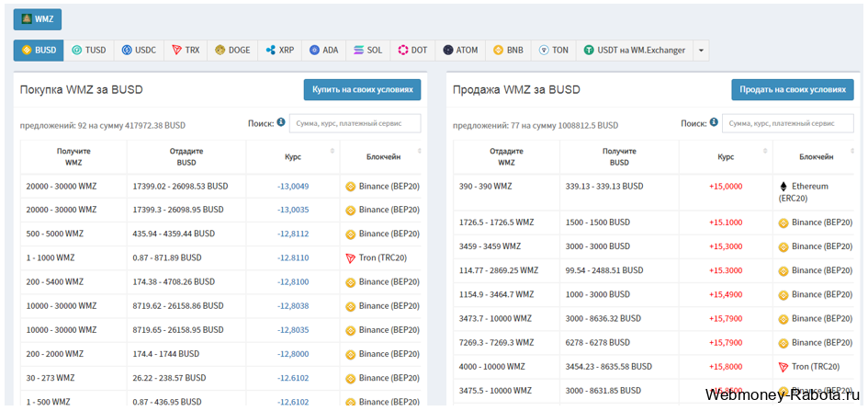Click the Binance icon in the -13,0049 row
This screenshot has height=411, width=868.
pos(350,187)
